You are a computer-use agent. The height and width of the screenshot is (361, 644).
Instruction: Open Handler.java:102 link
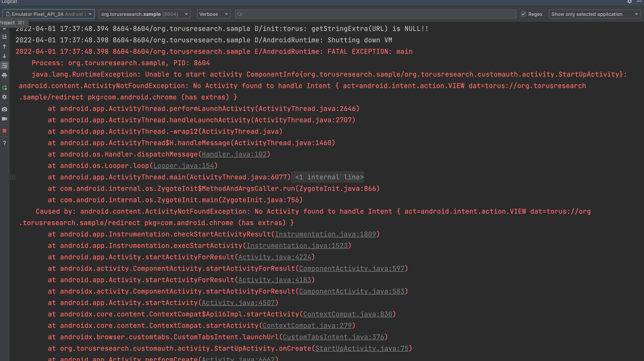(x=234, y=154)
